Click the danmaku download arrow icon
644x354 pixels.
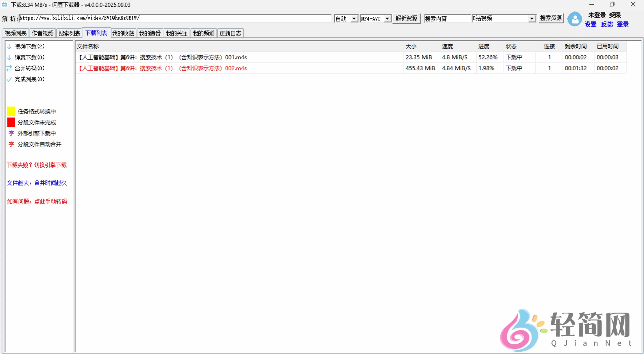coord(9,57)
